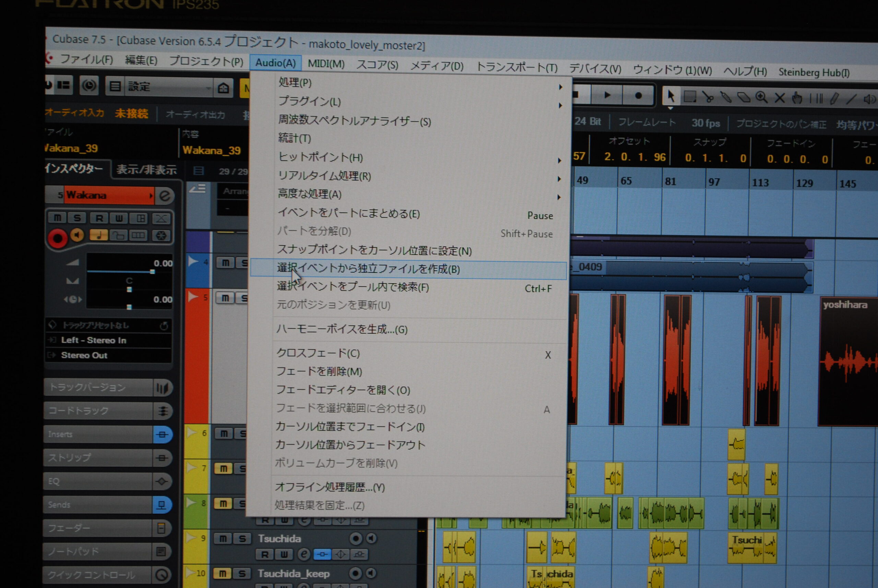
Task: Toggle inspector Solo button for Wakana
Action: pos(77,218)
